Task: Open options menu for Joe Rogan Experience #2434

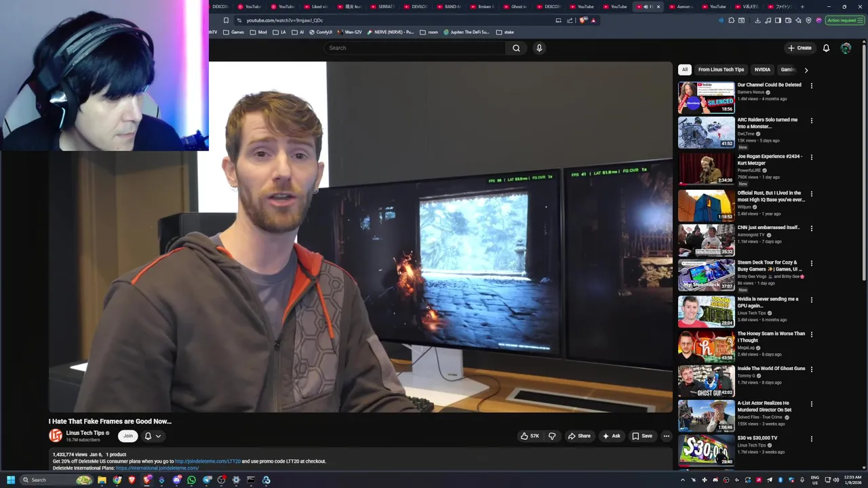Action: [x=811, y=157]
